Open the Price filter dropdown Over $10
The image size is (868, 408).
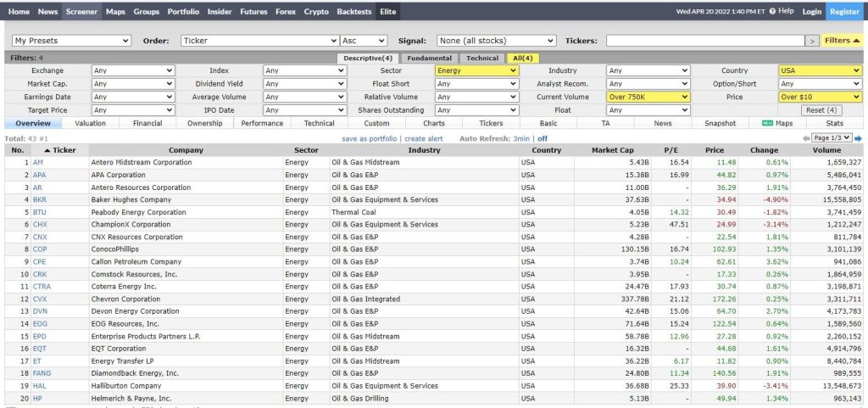821,97
